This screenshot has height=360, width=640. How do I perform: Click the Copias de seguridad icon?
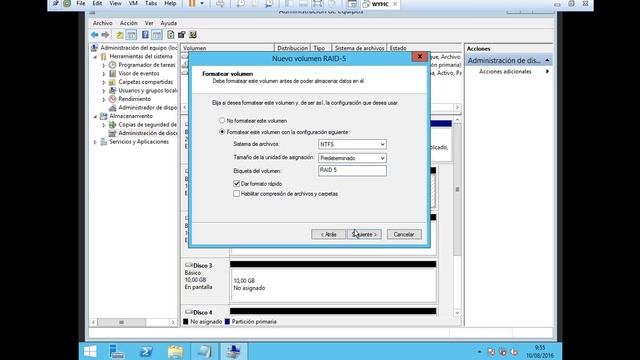coord(113,124)
